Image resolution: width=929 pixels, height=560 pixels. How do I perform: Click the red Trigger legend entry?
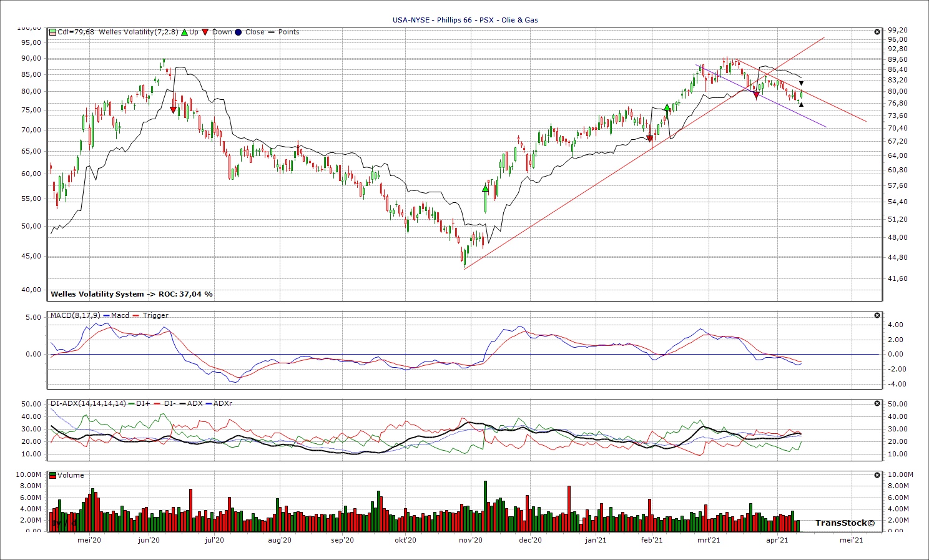coord(150,315)
